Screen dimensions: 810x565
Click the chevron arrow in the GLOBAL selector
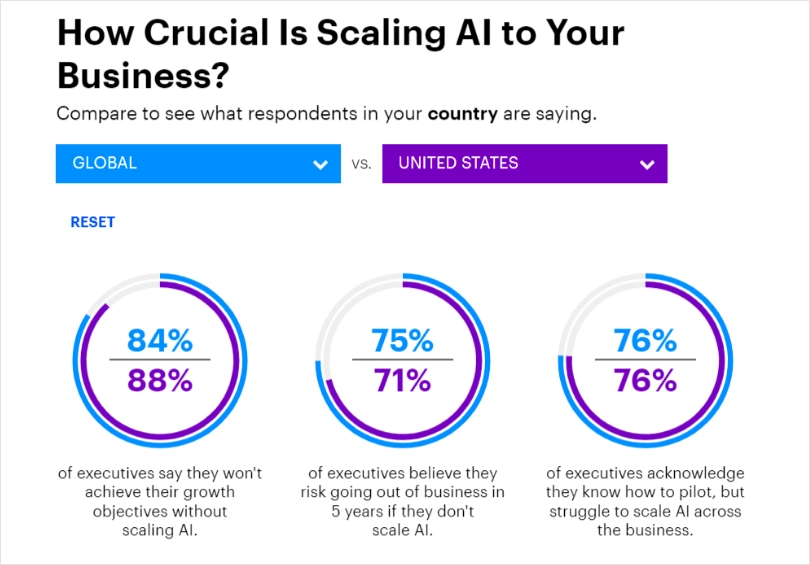320,165
